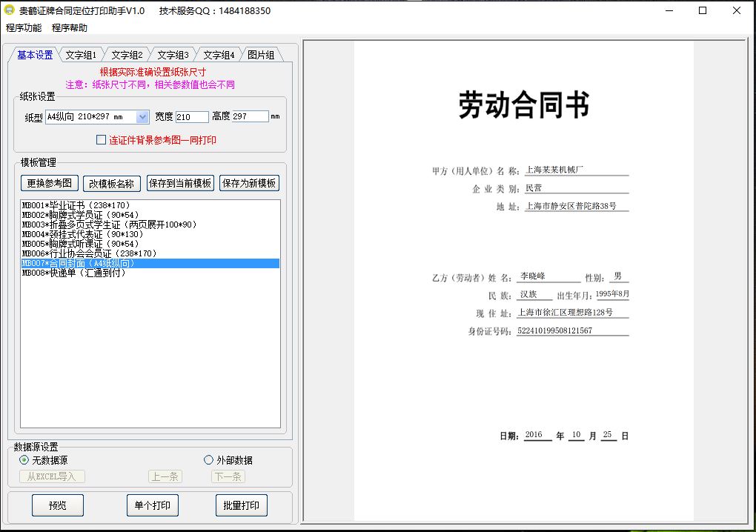Select template MB004*颈挂式代表证
This screenshot has width=756, height=532.
point(150,234)
